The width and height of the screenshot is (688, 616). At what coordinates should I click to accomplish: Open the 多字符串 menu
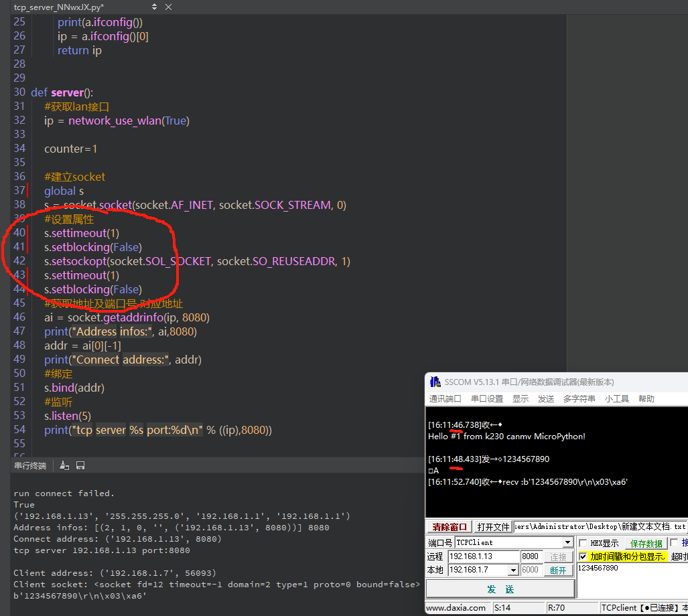point(579,399)
